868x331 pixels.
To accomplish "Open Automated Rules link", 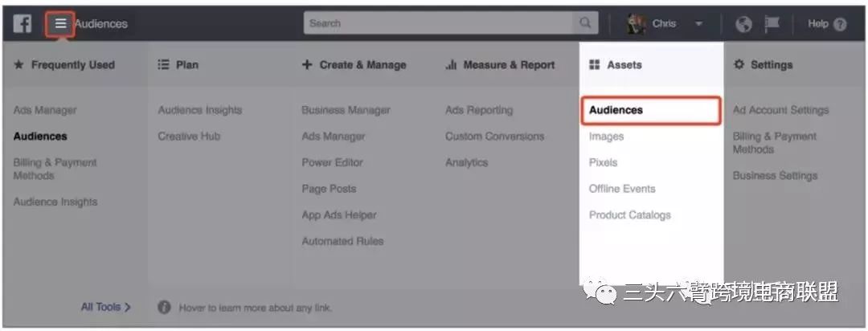I will tap(342, 241).
